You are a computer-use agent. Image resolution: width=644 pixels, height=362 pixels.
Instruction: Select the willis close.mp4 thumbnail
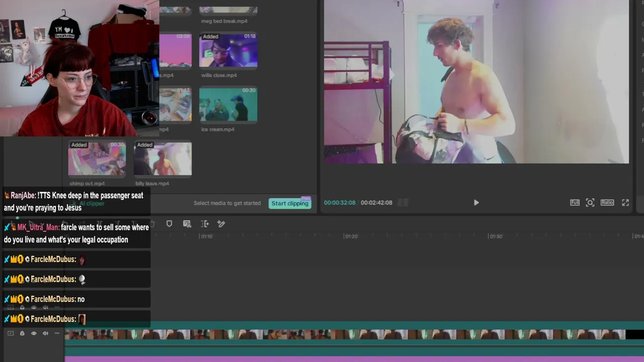(x=228, y=50)
